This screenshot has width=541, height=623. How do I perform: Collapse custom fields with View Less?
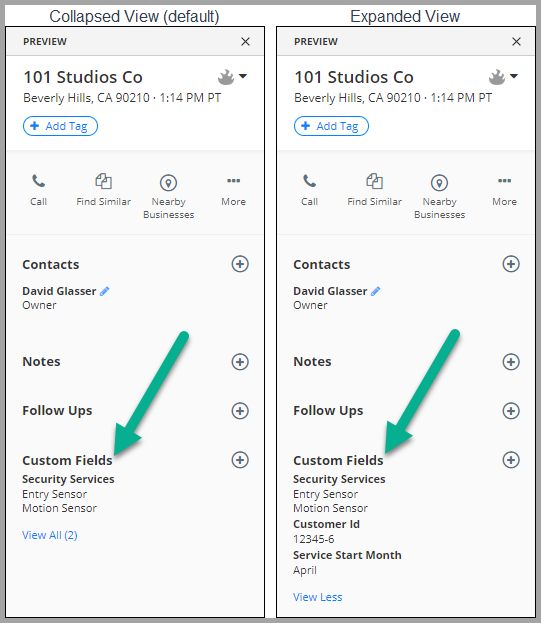coord(317,597)
